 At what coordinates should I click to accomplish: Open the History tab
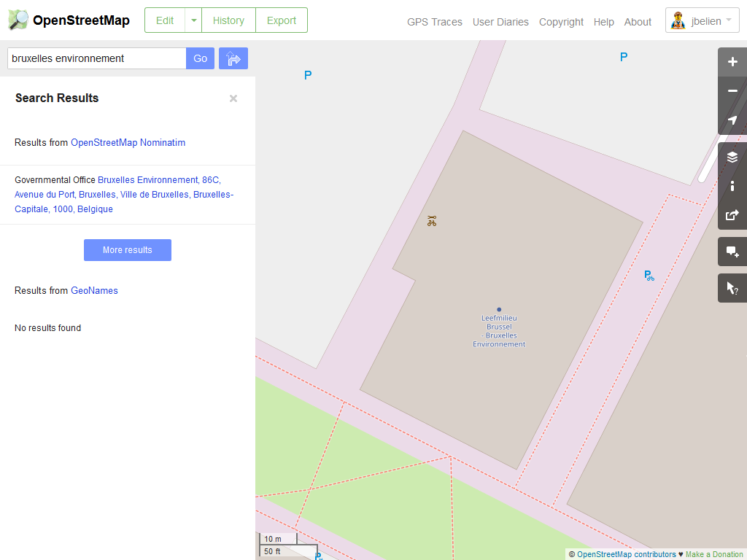228,20
